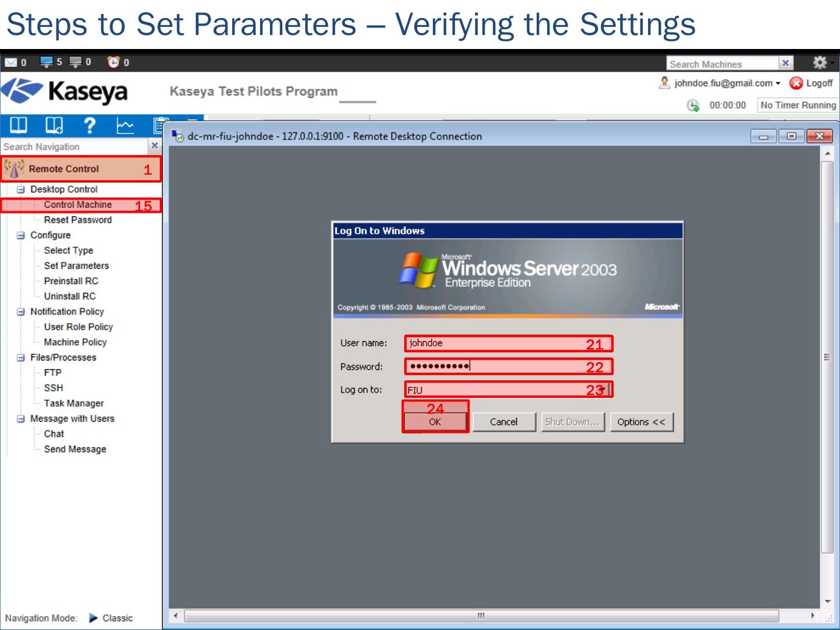Click the Remote Control module antenna icon

pos(14,169)
